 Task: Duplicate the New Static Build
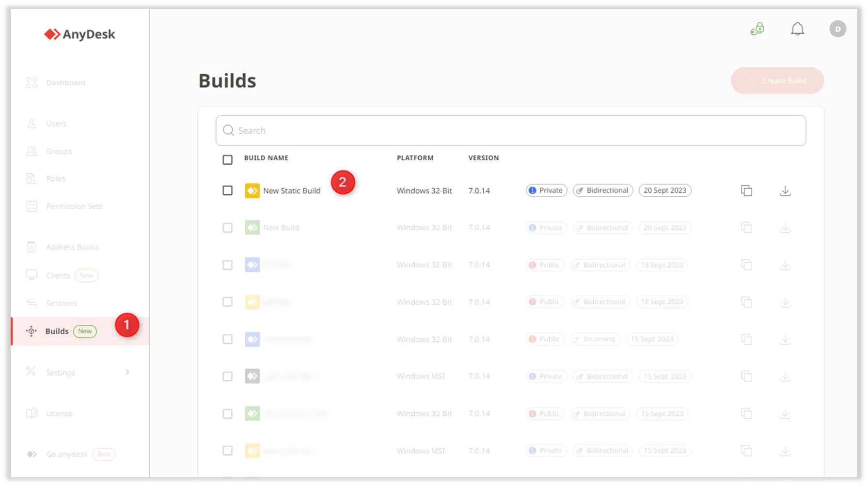click(x=746, y=191)
